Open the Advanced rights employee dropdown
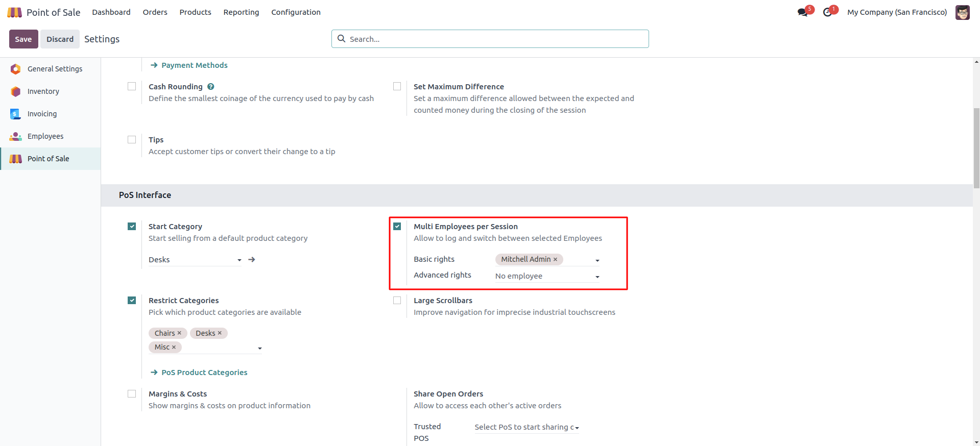Image resolution: width=980 pixels, height=446 pixels. tap(597, 277)
